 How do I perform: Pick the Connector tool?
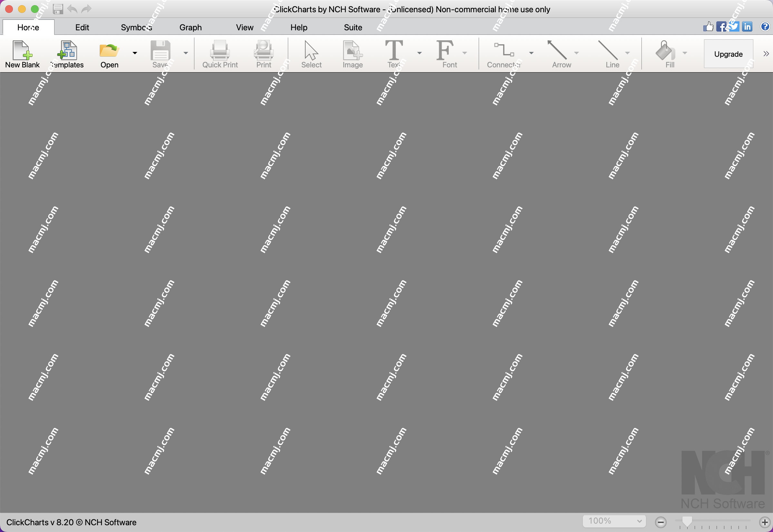(x=504, y=54)
